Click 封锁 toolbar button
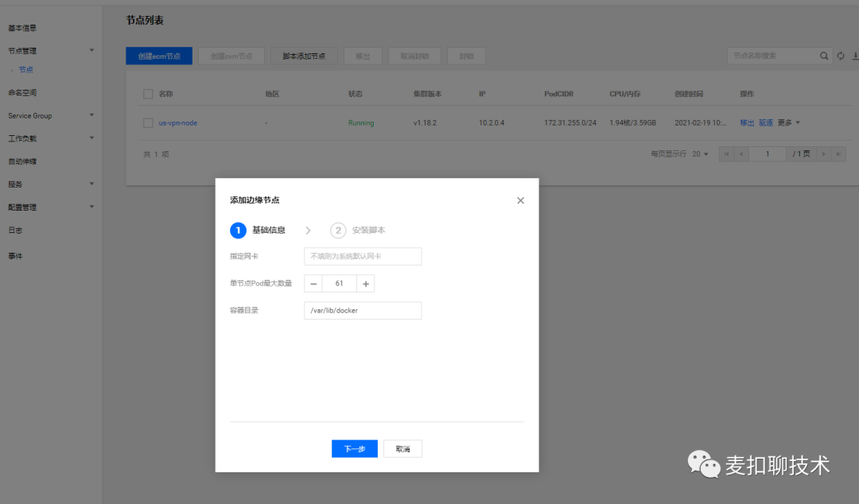The width and height of the screenshot is (859, 504). pyautogui.click(x=466, y=56)
